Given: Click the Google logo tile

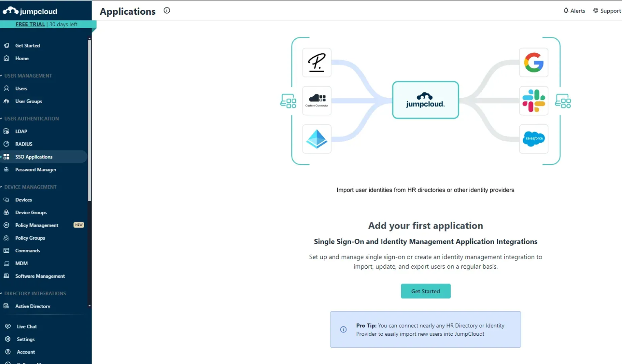Looking at the screenshot, I should click(x=534, y=63).
